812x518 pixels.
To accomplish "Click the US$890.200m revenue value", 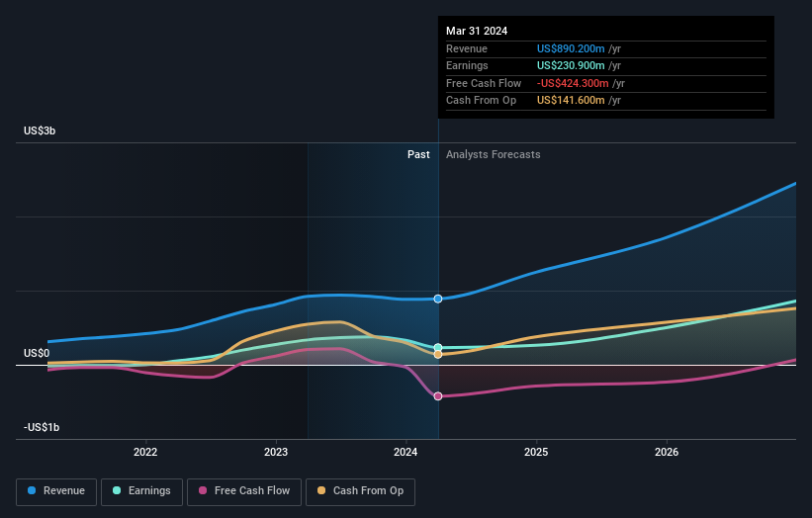I will pyautogui.click(x=571, y=48).
